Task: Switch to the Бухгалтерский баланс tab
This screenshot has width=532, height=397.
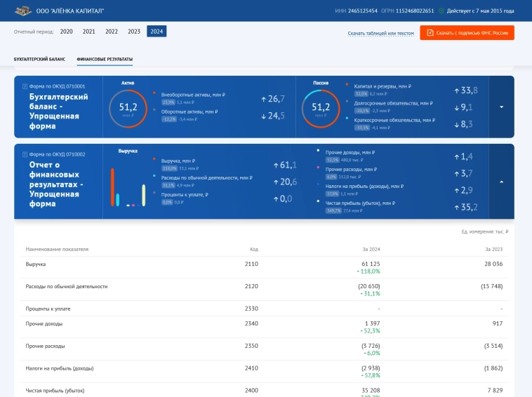Action: [x=39, y=60]
